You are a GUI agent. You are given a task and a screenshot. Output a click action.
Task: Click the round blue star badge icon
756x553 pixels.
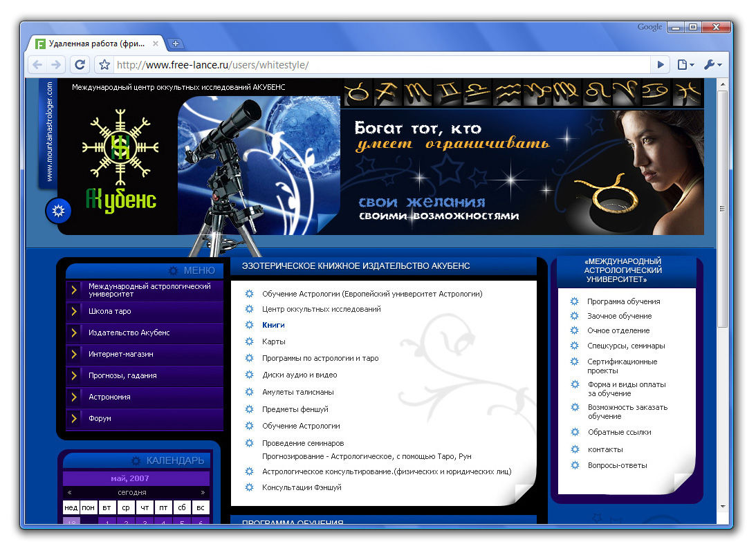[x=58, y=211]
